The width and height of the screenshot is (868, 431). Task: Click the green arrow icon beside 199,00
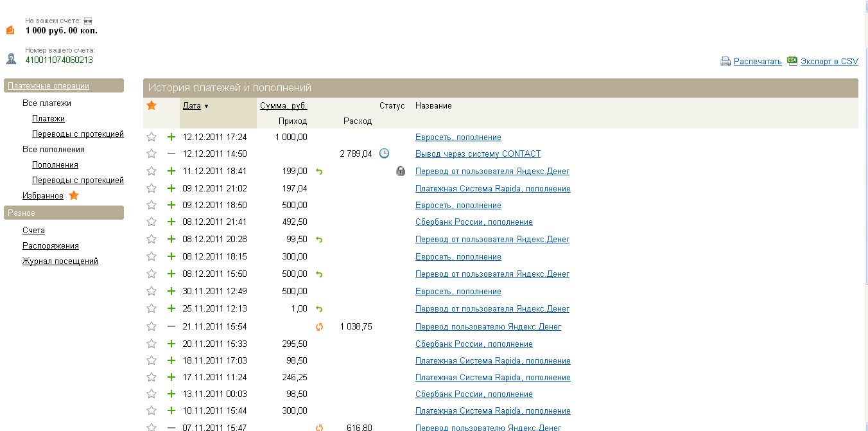pos(319,172)
